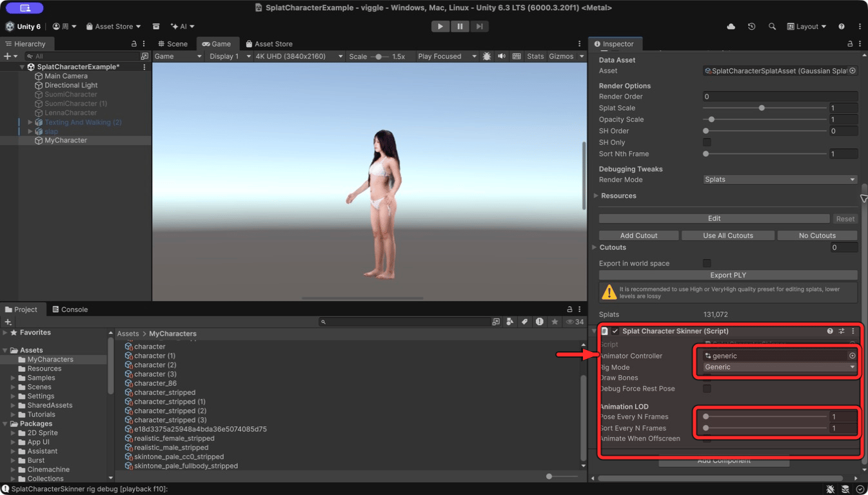Image resolution: width=868 pixels, height=495 pixels.
Task: Toggle the Debug Force Rest Pose checkbox
Action: [707, 389]
